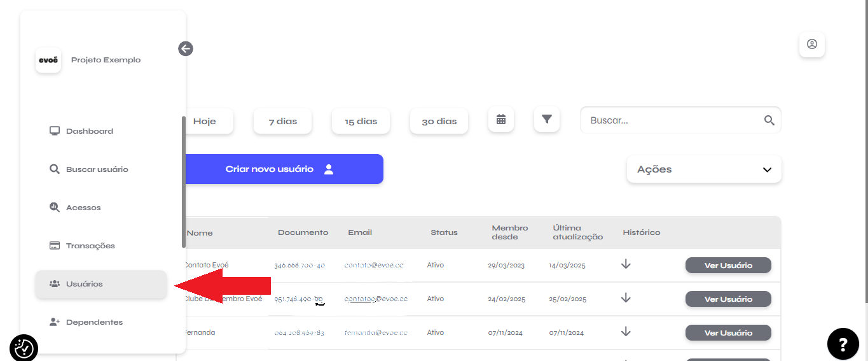Go to Buscar usuário page
The width and height of the screenshot is (868, 361).
(x=101, y=169)
